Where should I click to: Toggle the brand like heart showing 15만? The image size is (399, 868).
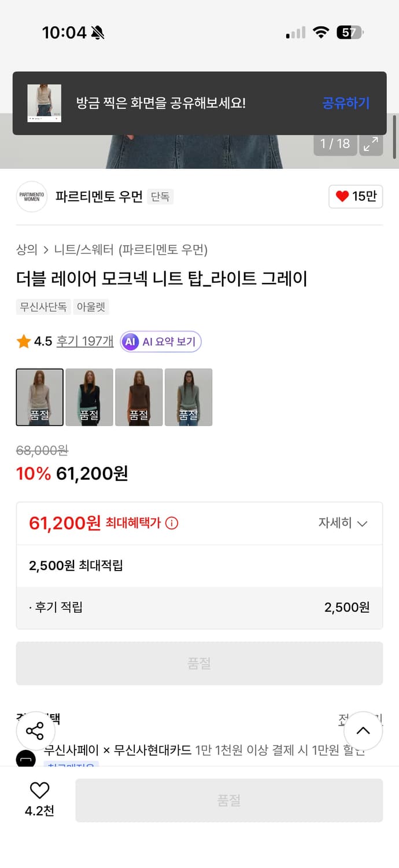click(x=355, y=197)
